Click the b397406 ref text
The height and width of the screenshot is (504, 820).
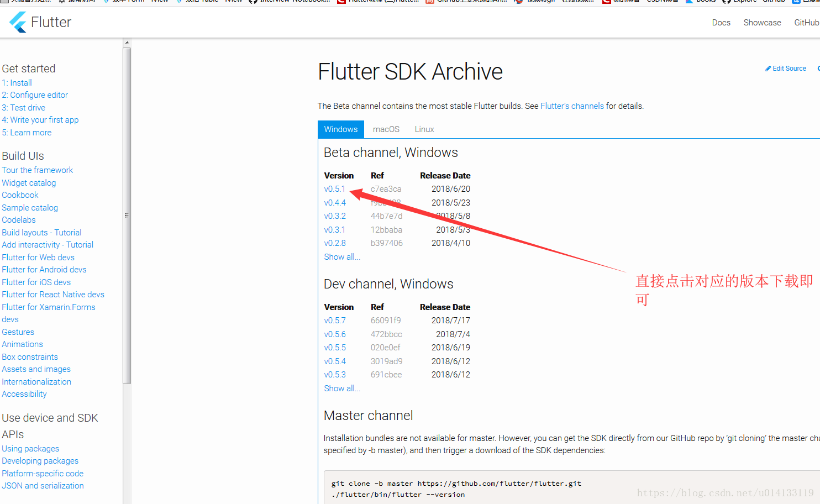tap(386, 243)
